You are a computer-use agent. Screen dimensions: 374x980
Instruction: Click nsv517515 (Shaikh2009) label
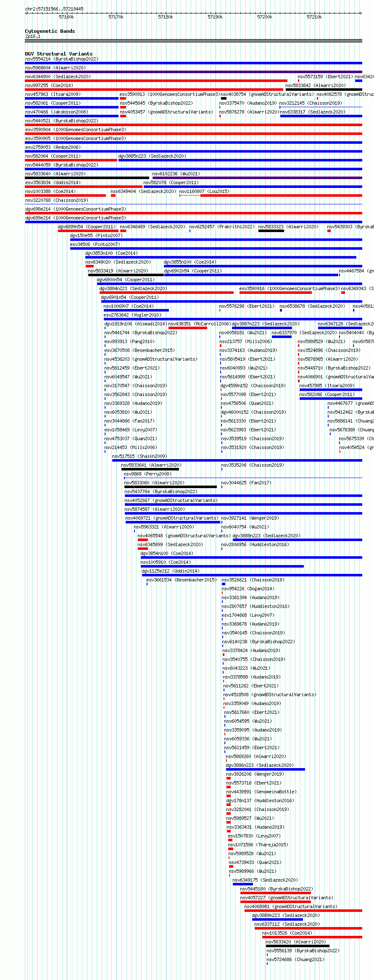tap(140, 456)
